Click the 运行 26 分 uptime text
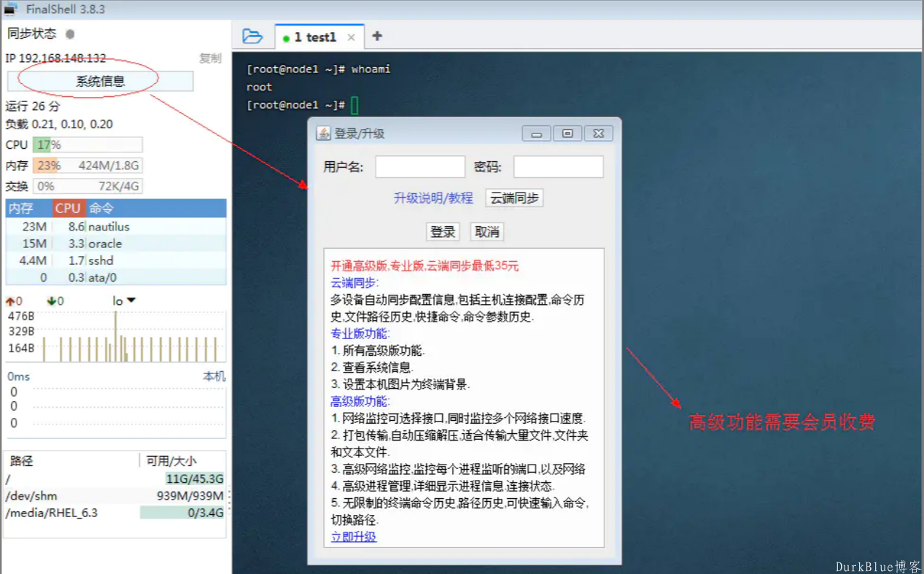Image resolution: width=924 pixels, height=574 pixels. (x=32, y=106)
